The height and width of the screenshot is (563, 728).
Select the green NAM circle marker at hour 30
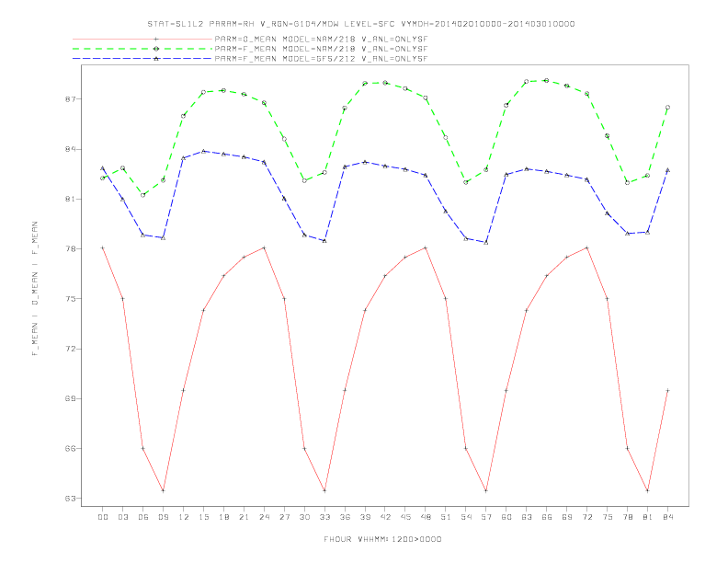tap(304, 180)
